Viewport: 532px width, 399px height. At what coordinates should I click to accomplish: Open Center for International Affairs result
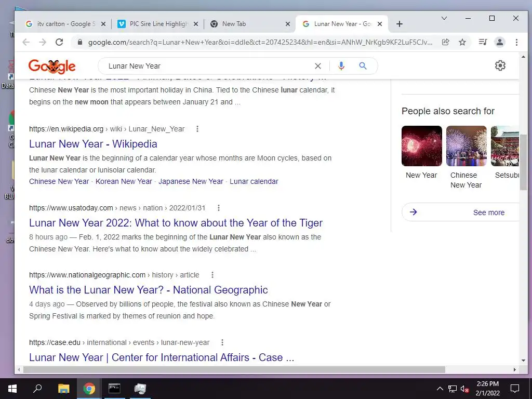(162, 357)
